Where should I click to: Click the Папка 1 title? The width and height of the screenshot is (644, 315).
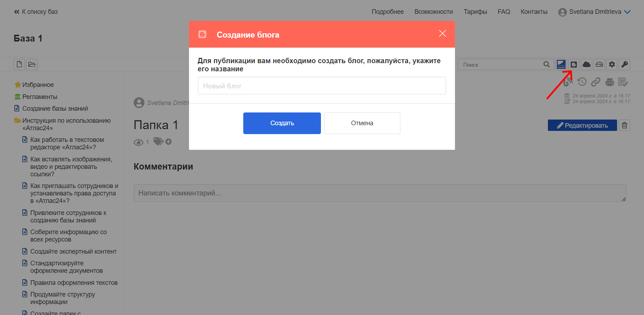(x=156, y=125)
